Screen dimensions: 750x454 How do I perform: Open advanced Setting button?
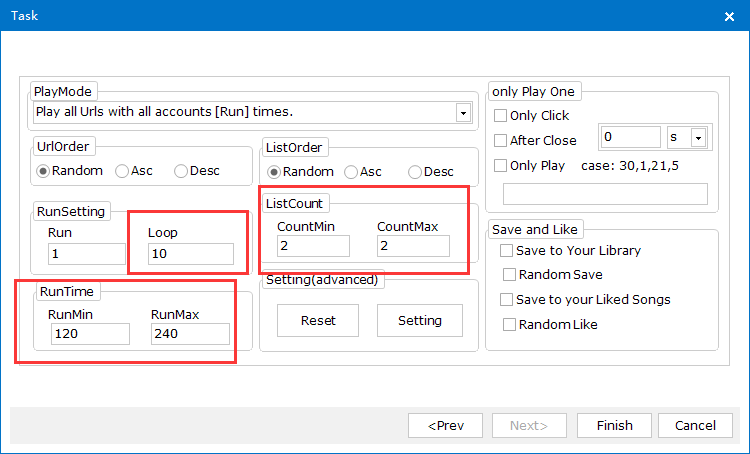pyautogui.click(x=419, y=321)
